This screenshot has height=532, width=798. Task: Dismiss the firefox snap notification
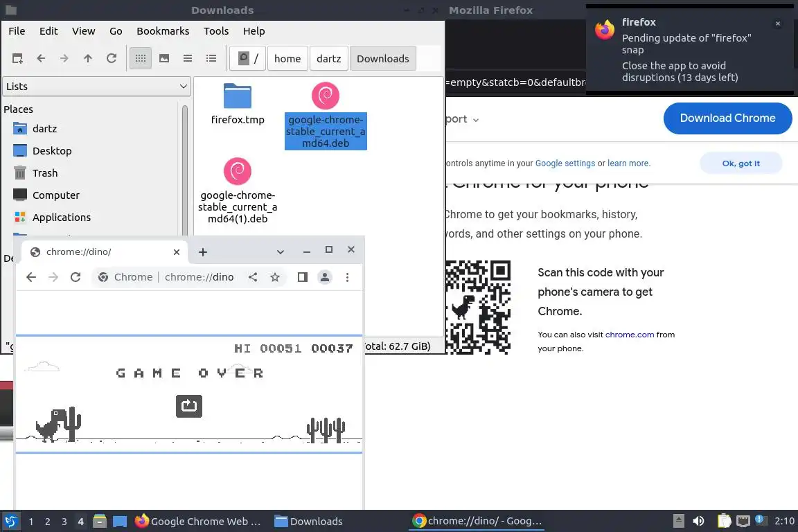click(778, 24)
